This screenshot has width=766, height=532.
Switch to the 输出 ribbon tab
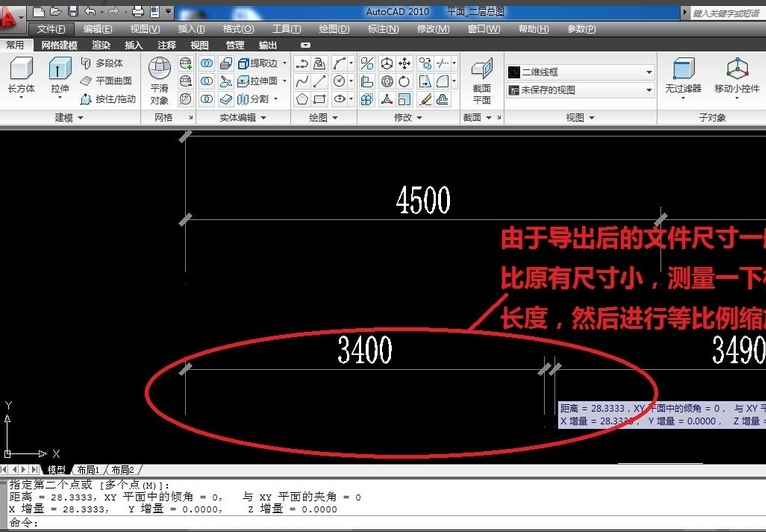(268, 45)
